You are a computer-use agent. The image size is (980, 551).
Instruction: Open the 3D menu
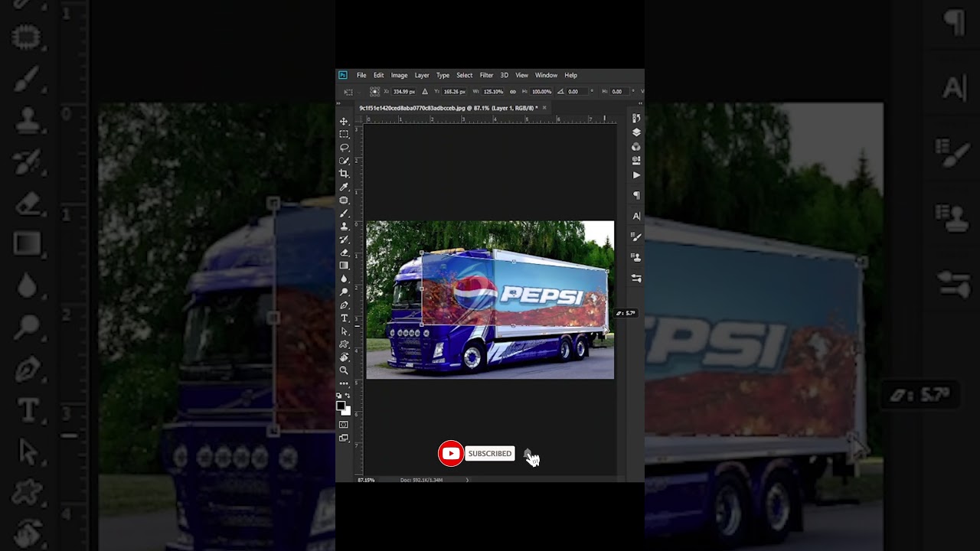pos(504,75)
